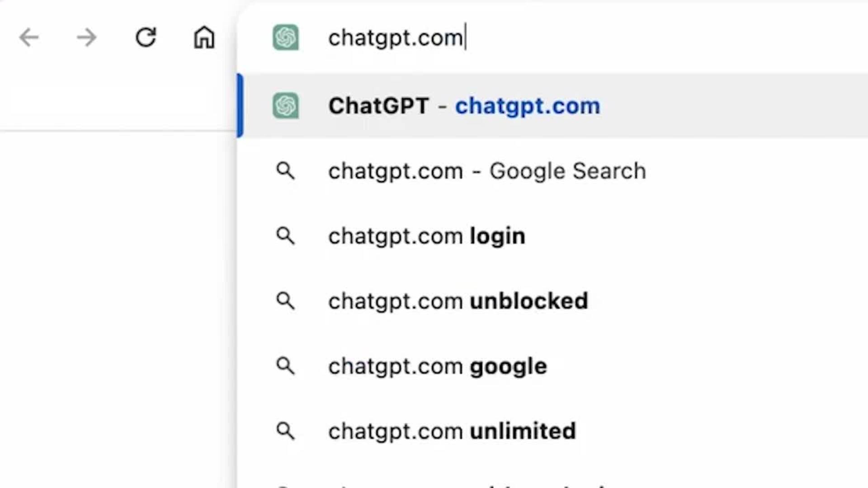Reload the current page
Screen dimensions: 868x488
[146, 38]
